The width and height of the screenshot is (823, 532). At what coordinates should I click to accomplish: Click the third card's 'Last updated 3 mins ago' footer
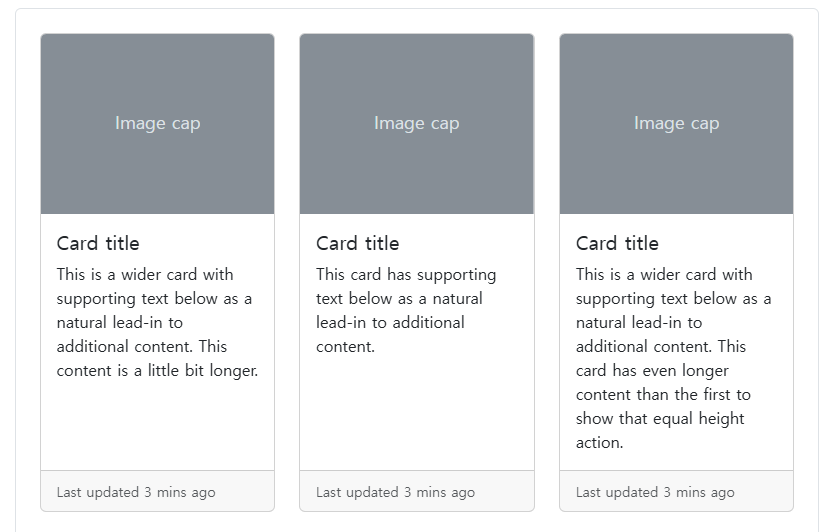point(677,492)
